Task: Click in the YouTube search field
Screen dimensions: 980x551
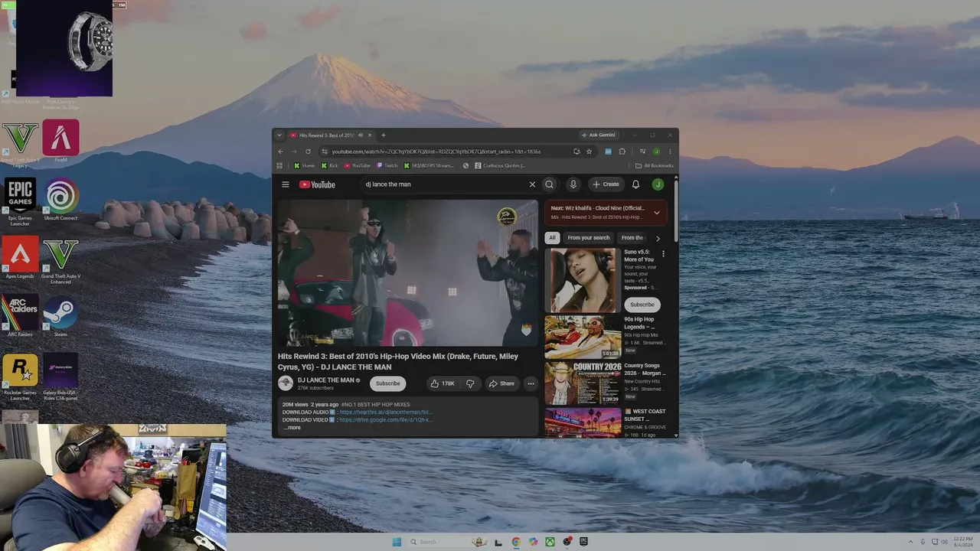Action: 444,184
